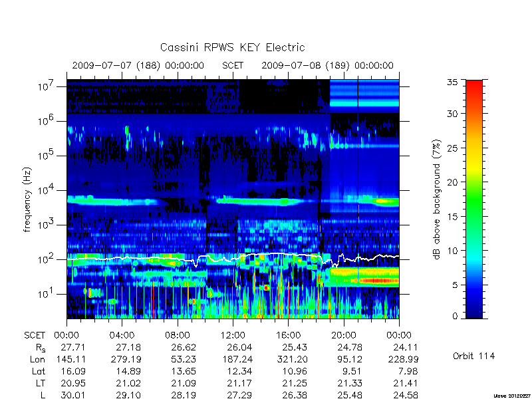The height and width of the screenshot is (399, 532).
Task: Click the yellow 5 kHz emission near 23:00
Action: tap(385, 201)
